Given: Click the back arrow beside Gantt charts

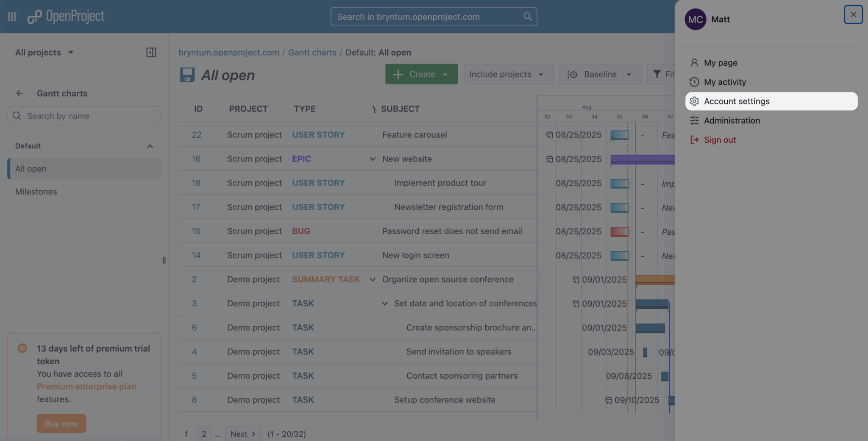Looking at the screenshot, I should [x=19, y=93].
